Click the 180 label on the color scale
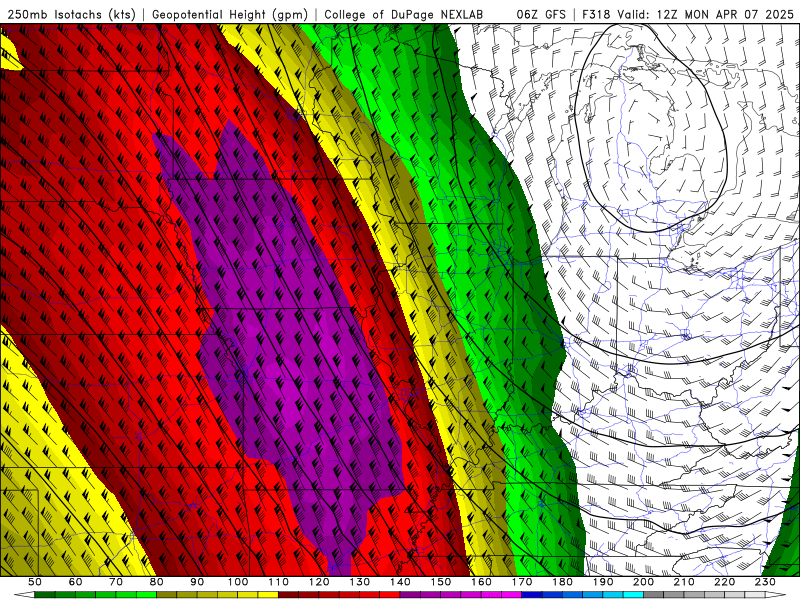This screenshot has width=800, height=600. click(x=562, y=582)
